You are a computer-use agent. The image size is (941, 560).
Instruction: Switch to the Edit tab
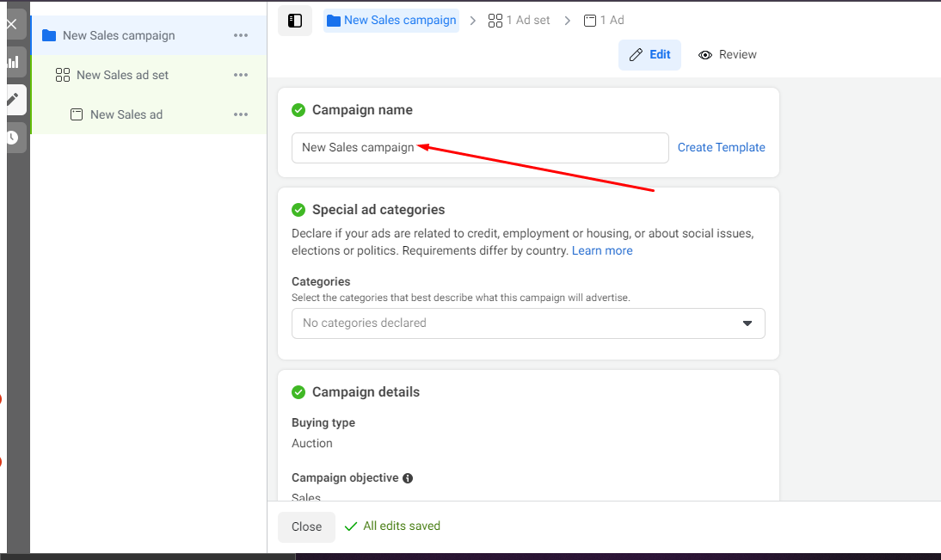(649, 55)
